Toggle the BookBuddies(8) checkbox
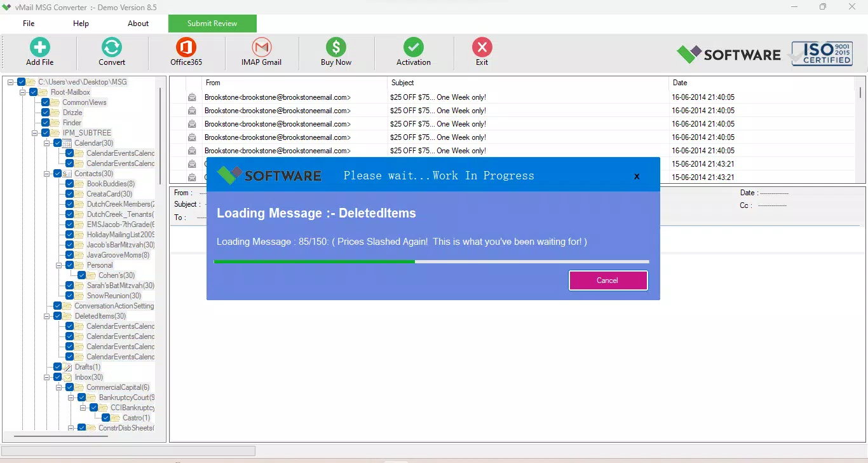Screen dimensions: 868x463 [70, 184]
